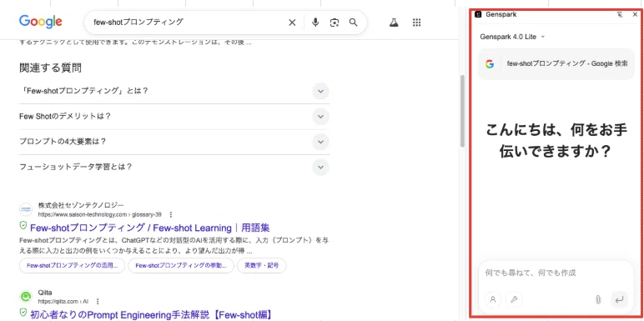Viewport: 644px width, 321px height.
Task: Click the Genspark logo in side panel header
Action: [478, 14]
